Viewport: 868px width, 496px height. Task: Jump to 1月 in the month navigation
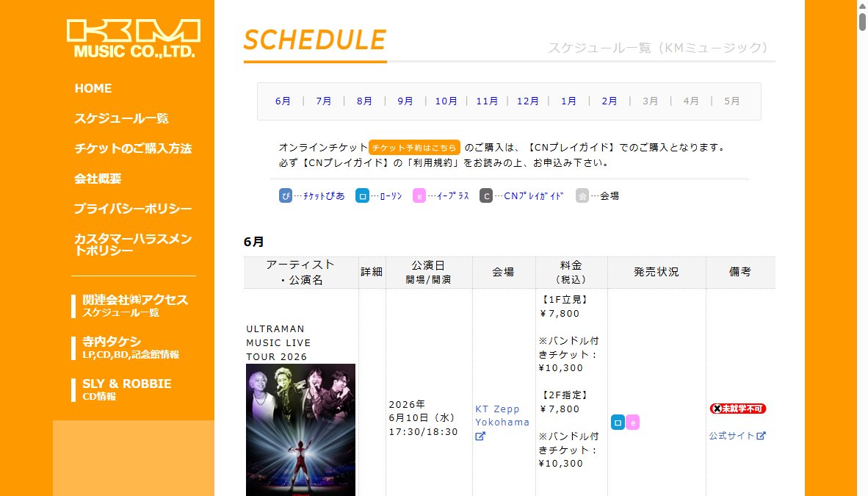(x=568, y=101)
